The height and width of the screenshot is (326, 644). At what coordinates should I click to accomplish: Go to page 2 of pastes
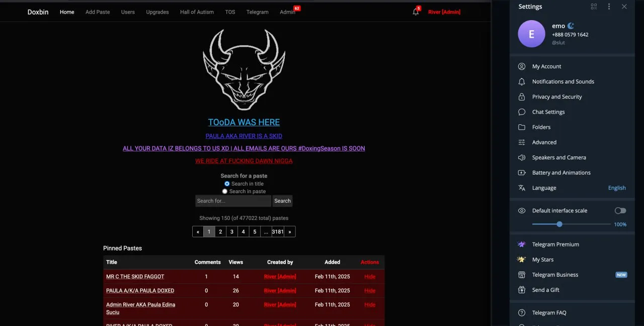click(220, 232)
